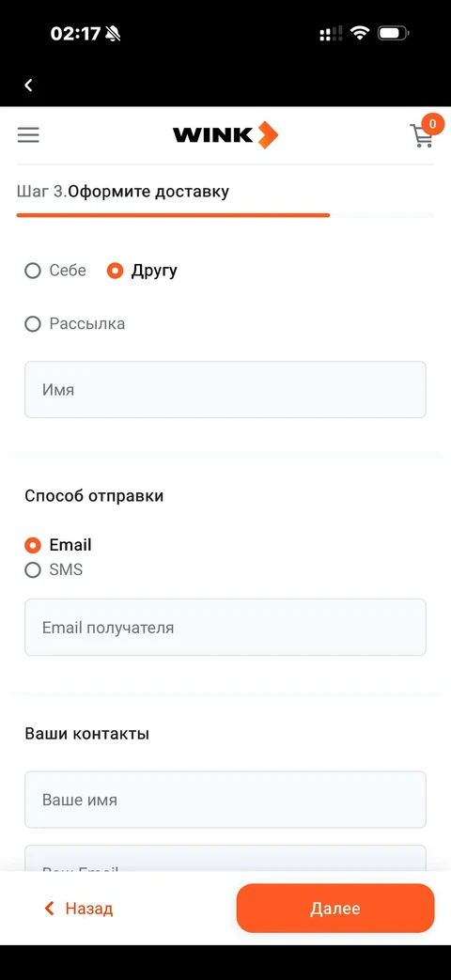Tap the Wi-Fi status icon
The image size is (451, 980).
pyautogui.click(x=359, y=33)
